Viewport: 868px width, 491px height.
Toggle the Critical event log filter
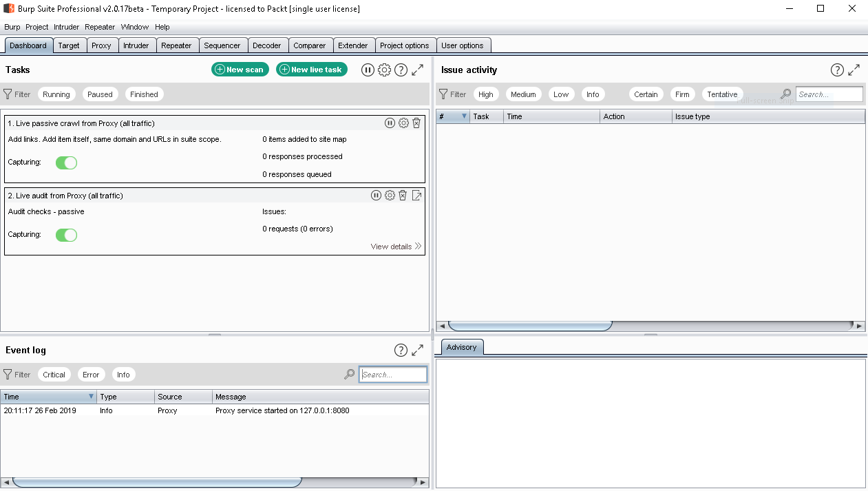[54, 375]
